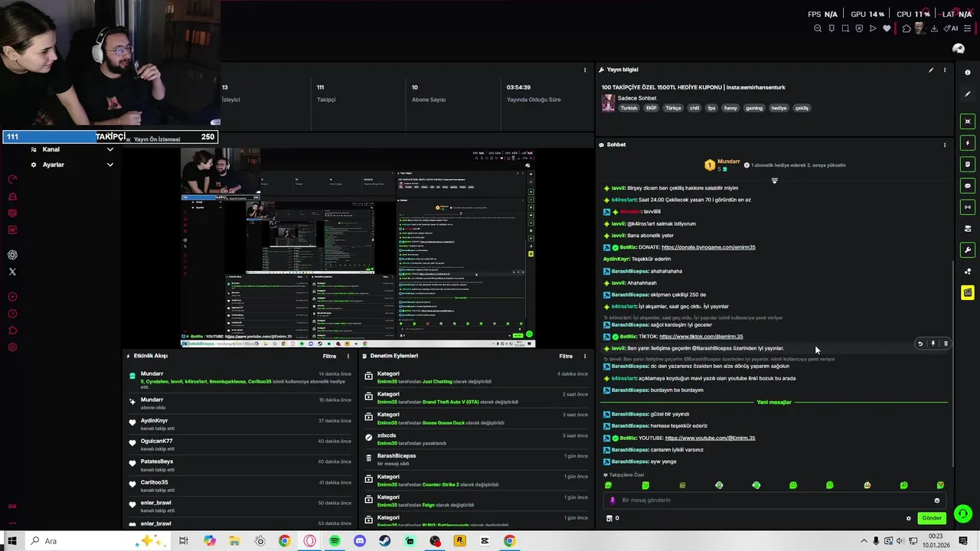The height and width of the screenshot is (551, 980).
Task: Open the donate.bynogame.com link in chat
Action: tap(708, 247)
